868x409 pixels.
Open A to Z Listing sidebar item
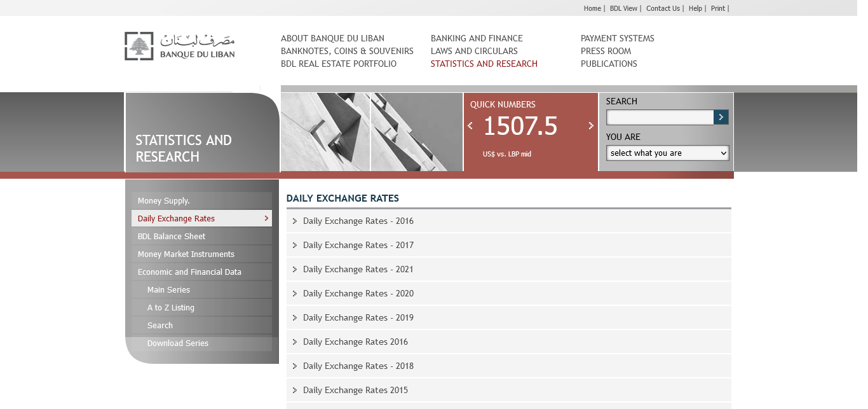coord(170,308)
